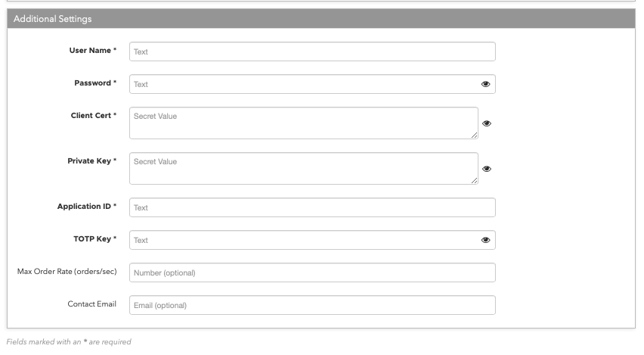The width and height of the screenshot is (644, 355).
Task: Click the Additional Settings section header
Action: [321, 18]
